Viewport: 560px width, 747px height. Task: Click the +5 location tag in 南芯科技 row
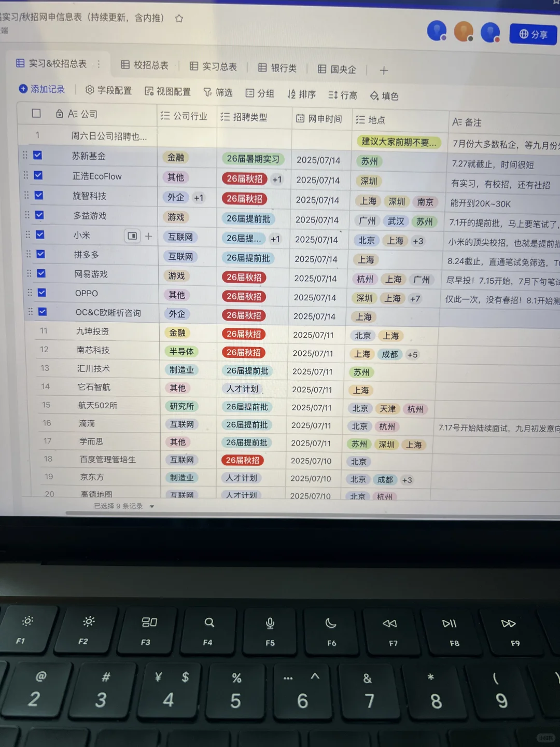[412, 355]
